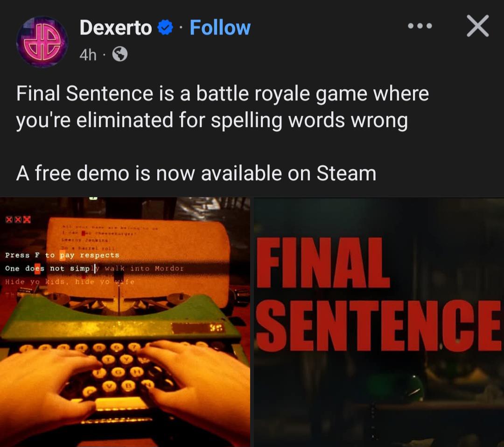
Task: Click the 4h post timestamp
Action: click(88, 55)
